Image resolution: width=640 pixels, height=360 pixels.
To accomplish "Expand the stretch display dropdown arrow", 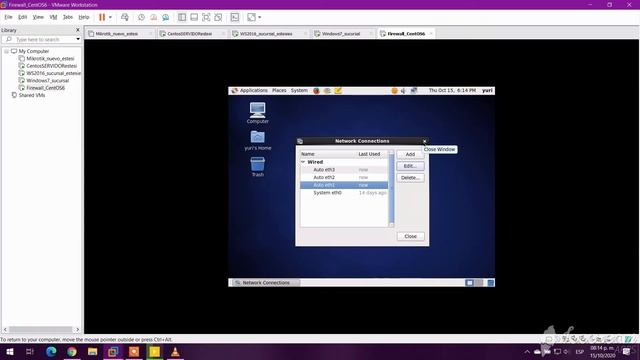I will point(260,17).
